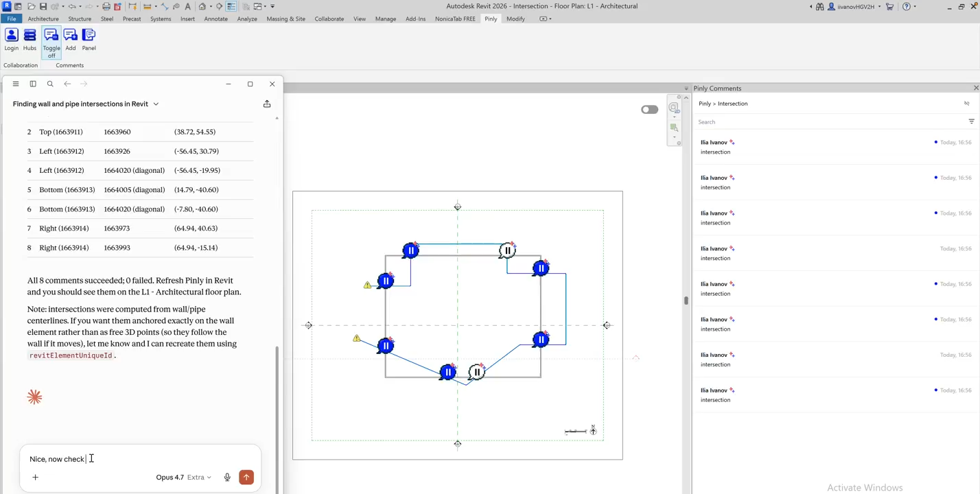Click the Autodesk store cart icon
The width and height of the screenshot is (980, 494).
890,7
